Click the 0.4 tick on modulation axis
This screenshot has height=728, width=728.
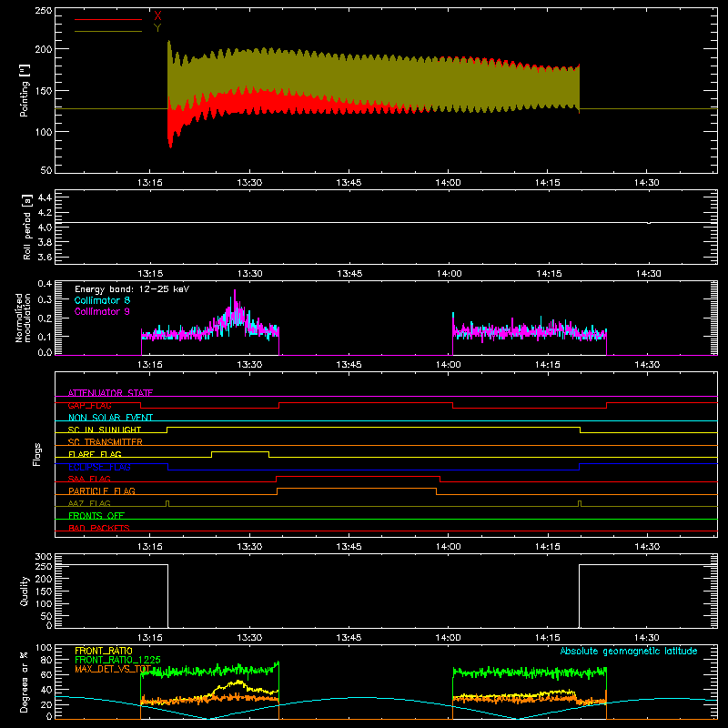(x=45, y=283)
